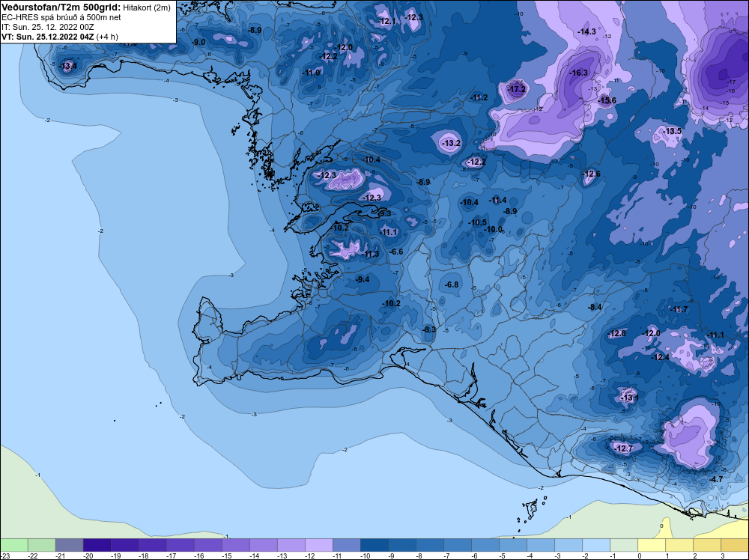Click the -14.3 temperature label

pos(586,31)
